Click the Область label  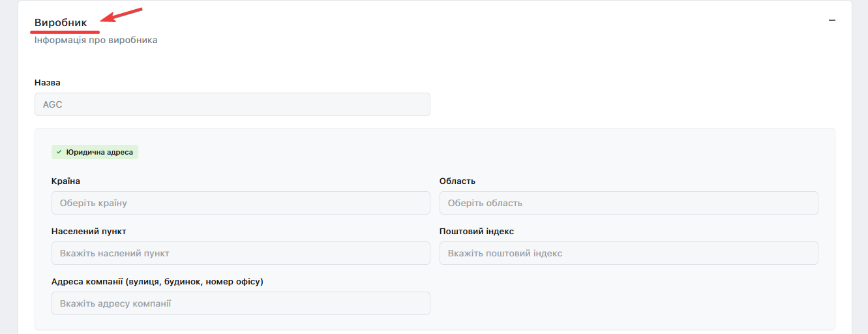pos(457,181)
